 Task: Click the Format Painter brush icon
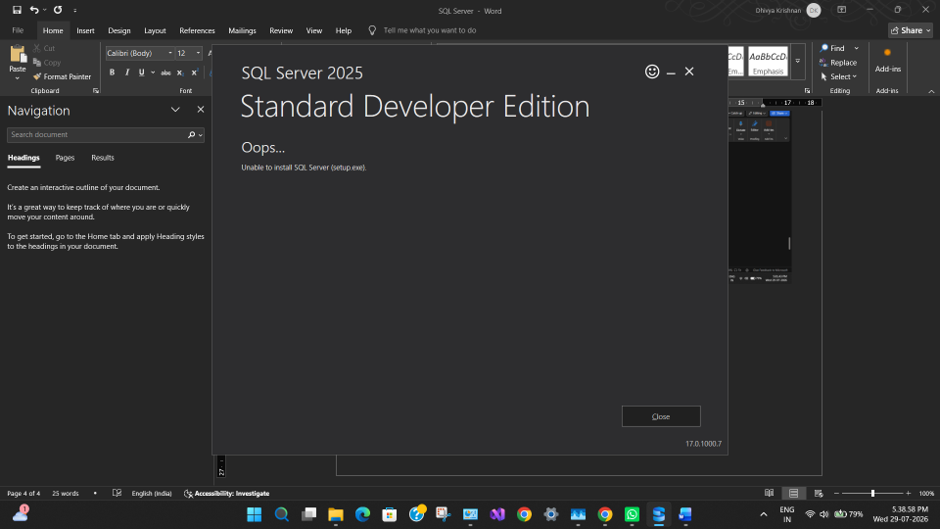click(x=37, y=77)
